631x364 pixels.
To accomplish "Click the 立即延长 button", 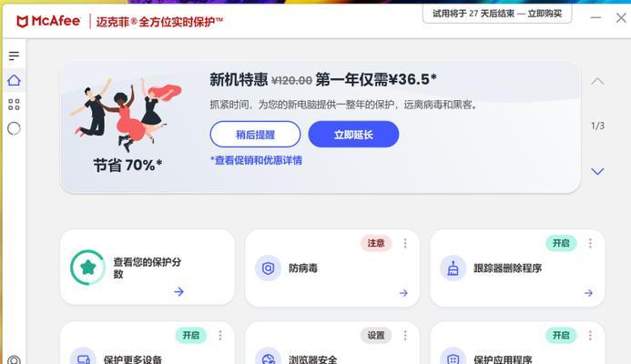I will pos(353,135).
